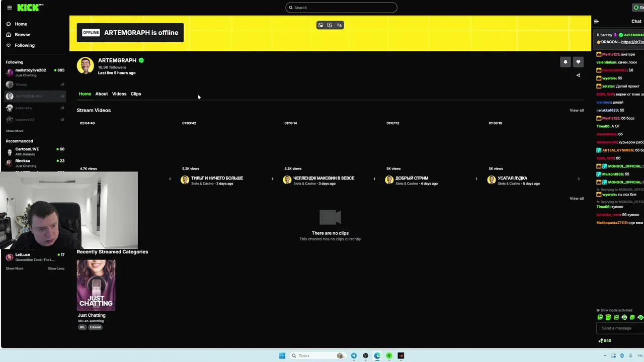The width and height of the screenshot is (644, 362).
Task: Insert first smiling green chat emote
Action: (600, 318)
